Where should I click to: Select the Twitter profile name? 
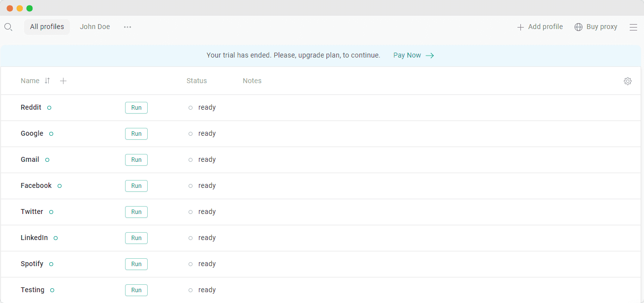[32, 212]
